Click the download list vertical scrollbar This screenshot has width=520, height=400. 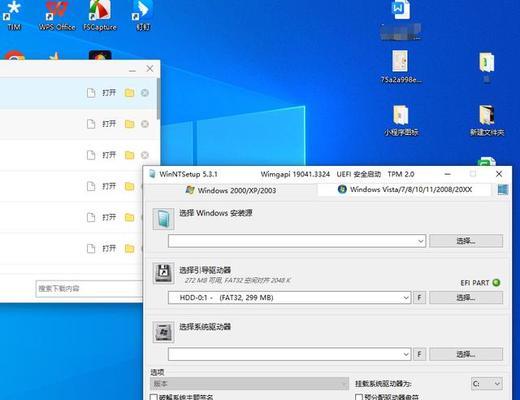click(x=158, y=98)
